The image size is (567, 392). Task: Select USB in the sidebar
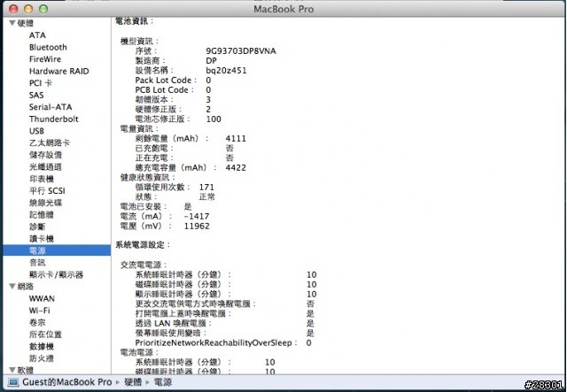36,131
